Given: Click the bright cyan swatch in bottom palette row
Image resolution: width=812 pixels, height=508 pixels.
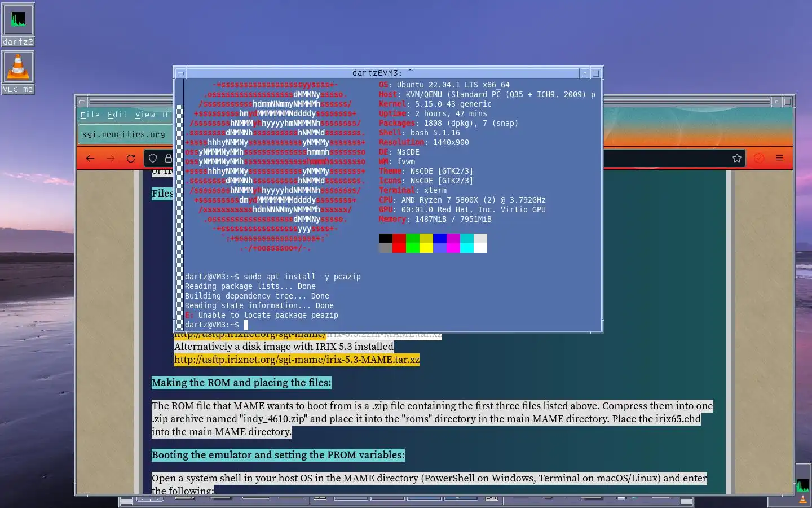Looking at the screenshot, I should (467, 248).
